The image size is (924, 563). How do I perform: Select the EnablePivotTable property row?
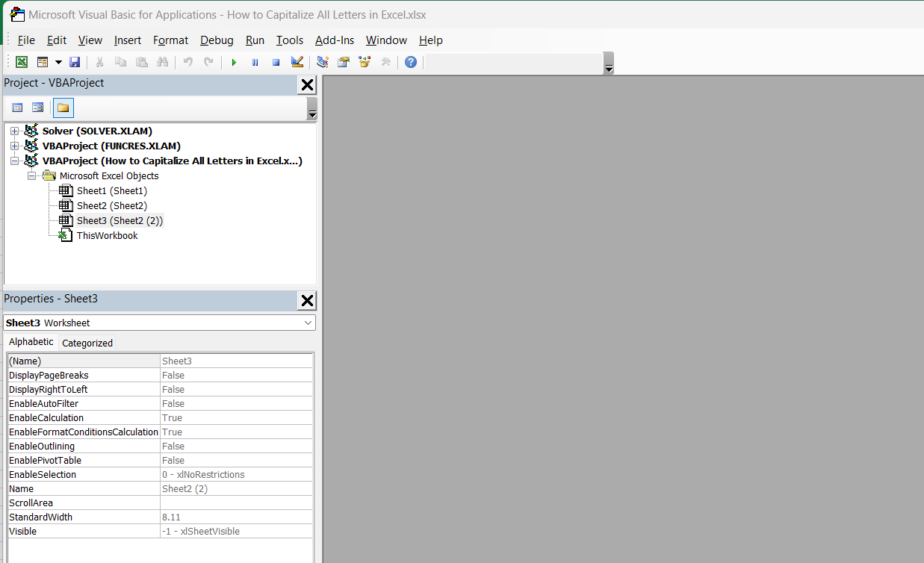click(160, 461)
